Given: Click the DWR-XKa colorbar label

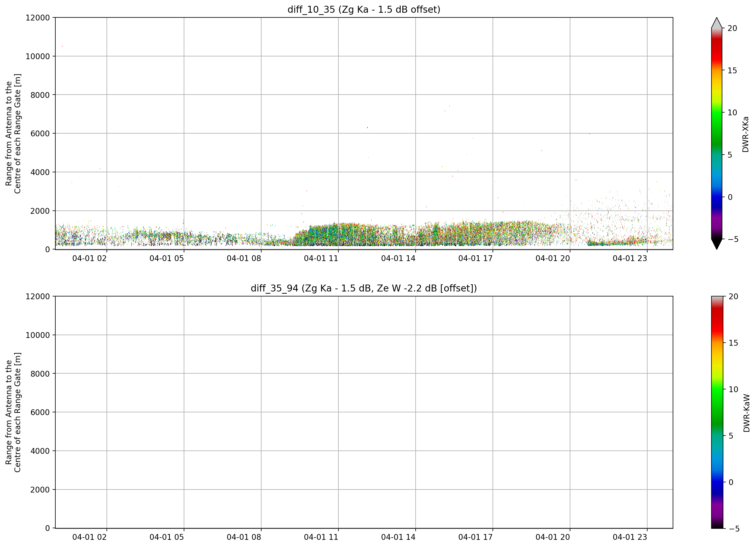Looking at the screenshot, I should [746, 134].
